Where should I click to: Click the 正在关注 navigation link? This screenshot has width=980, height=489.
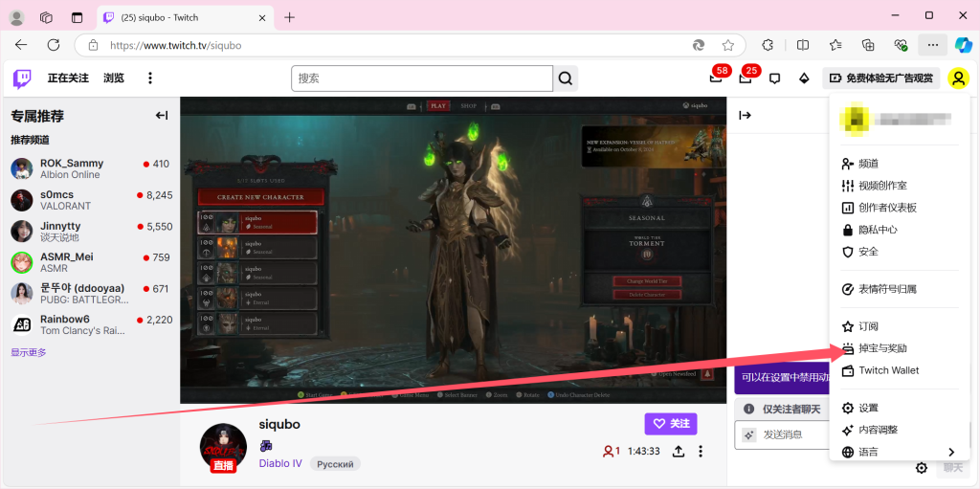(x=68, y=78)
